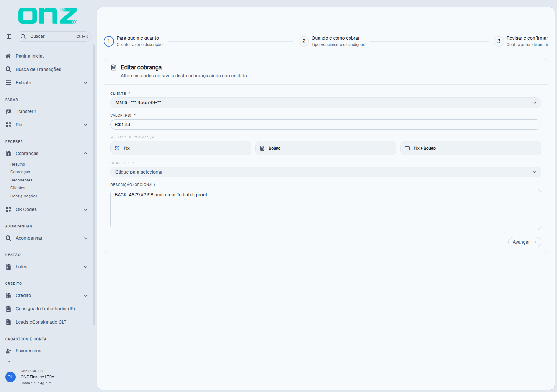The image size is (557, 392).
Task: Click the Consignado trabalhador icon
Action: (8, 309)
